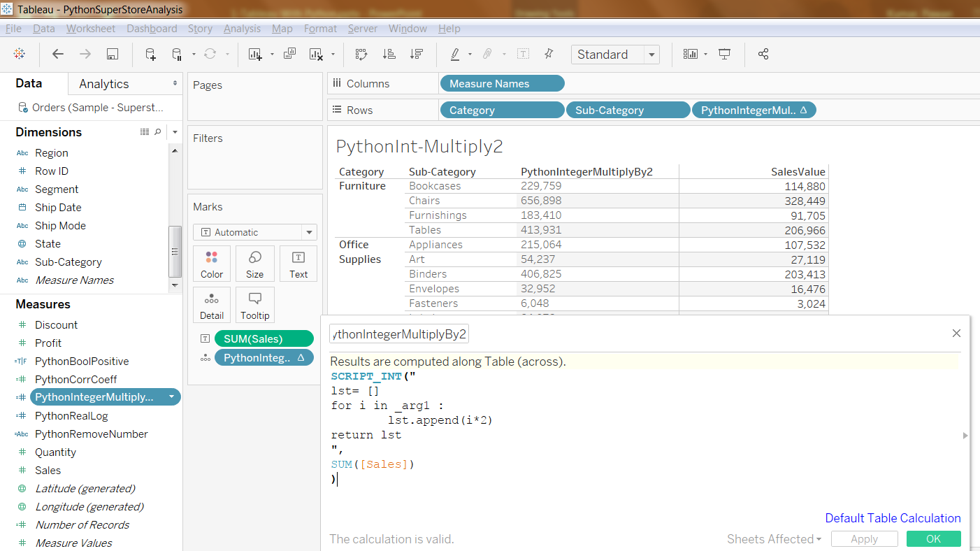Open presentation mode icon
Image resolution: width=980 pixels, height=551 pixels.
click(725, 55)
